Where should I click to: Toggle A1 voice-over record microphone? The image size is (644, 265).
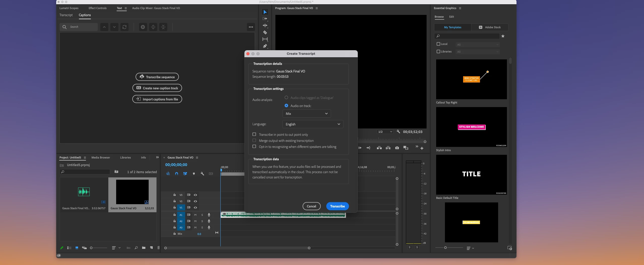click(209, 215)
